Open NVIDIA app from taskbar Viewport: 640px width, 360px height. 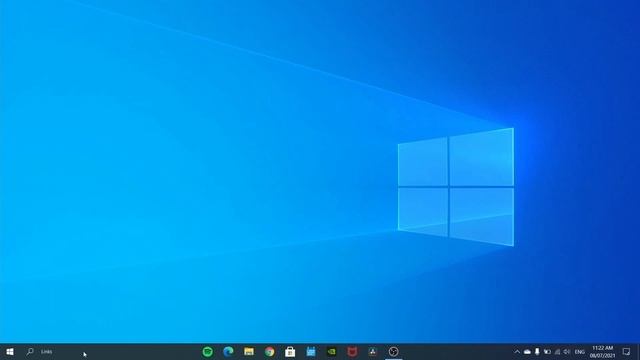(x=331, y=351)
